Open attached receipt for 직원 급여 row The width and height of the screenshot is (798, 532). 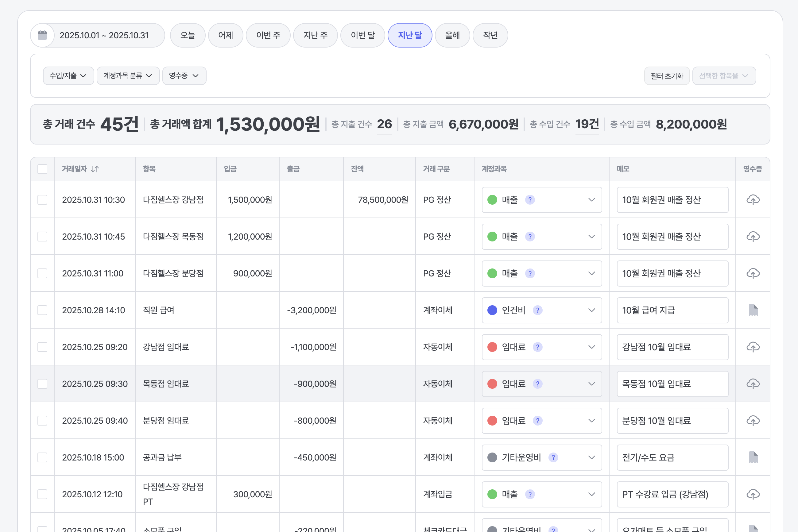click(753, 310)
